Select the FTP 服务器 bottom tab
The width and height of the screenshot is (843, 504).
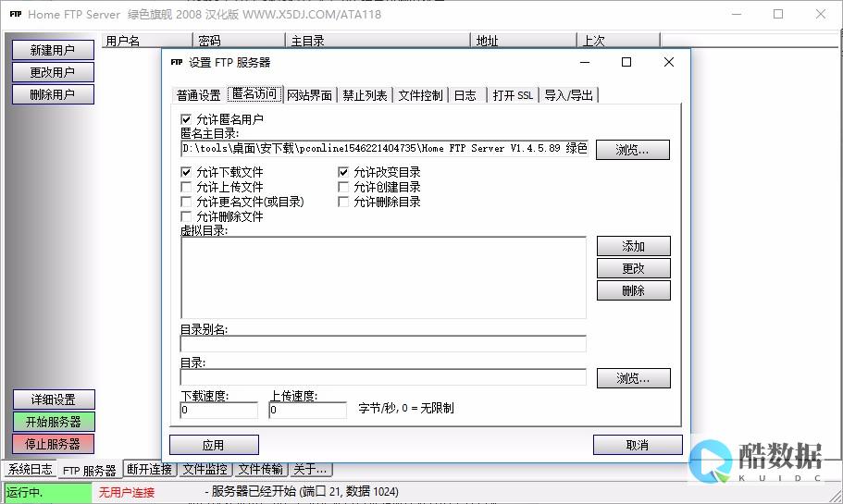(x=89, y=470)
